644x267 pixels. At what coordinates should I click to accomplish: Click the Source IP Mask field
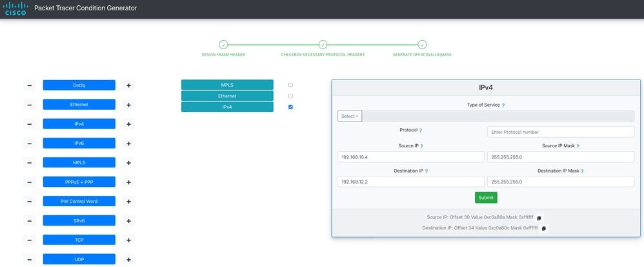point(561,157)
